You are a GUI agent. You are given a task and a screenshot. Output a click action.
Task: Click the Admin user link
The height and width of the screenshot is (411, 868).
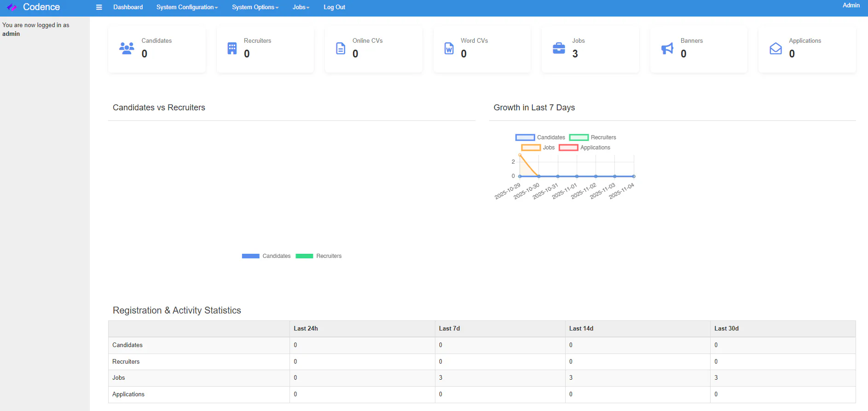tap(851, 6)
